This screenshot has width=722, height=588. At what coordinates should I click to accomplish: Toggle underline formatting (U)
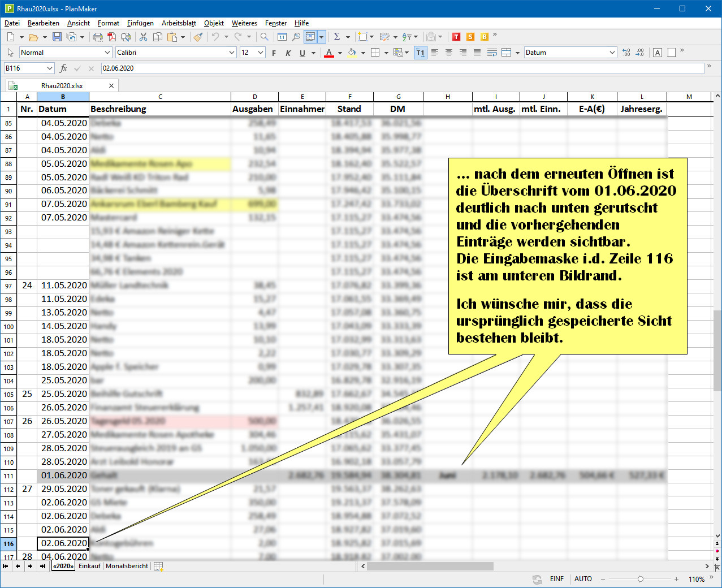(302, 53)
